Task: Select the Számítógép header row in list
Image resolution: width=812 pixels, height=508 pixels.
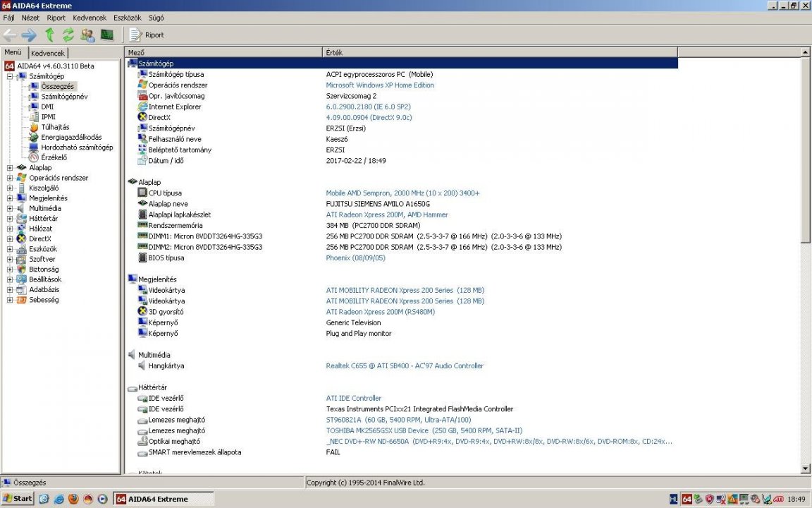Action: 402,64
